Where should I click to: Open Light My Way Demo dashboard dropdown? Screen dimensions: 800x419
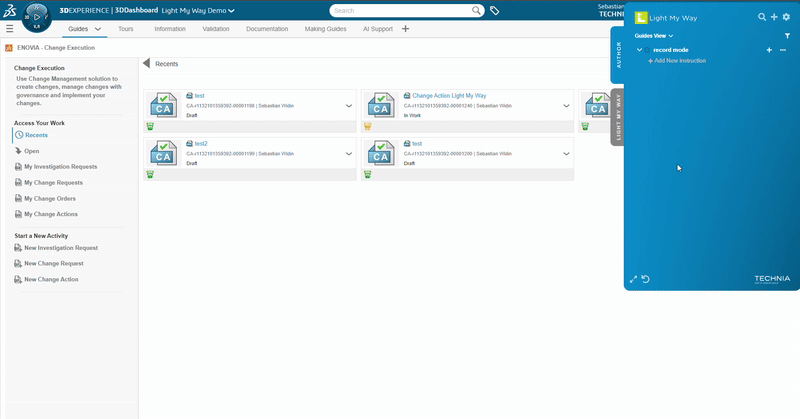[x=231, y=11]
